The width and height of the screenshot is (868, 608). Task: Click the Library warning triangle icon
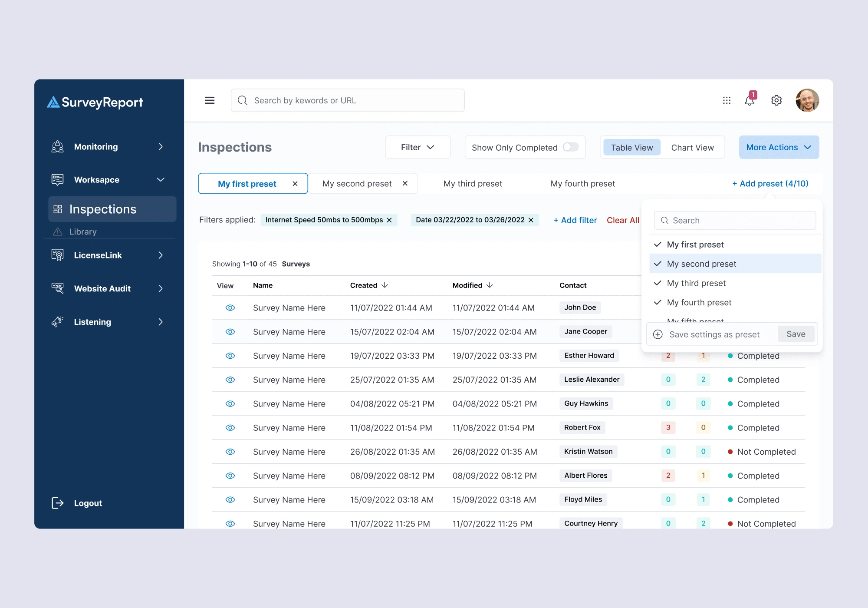tap(58, 231)
